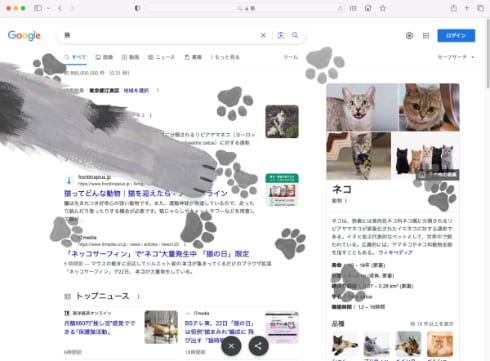490x361 pixels.
Task: Switch to the 書籍 tab
Action: 193,57
